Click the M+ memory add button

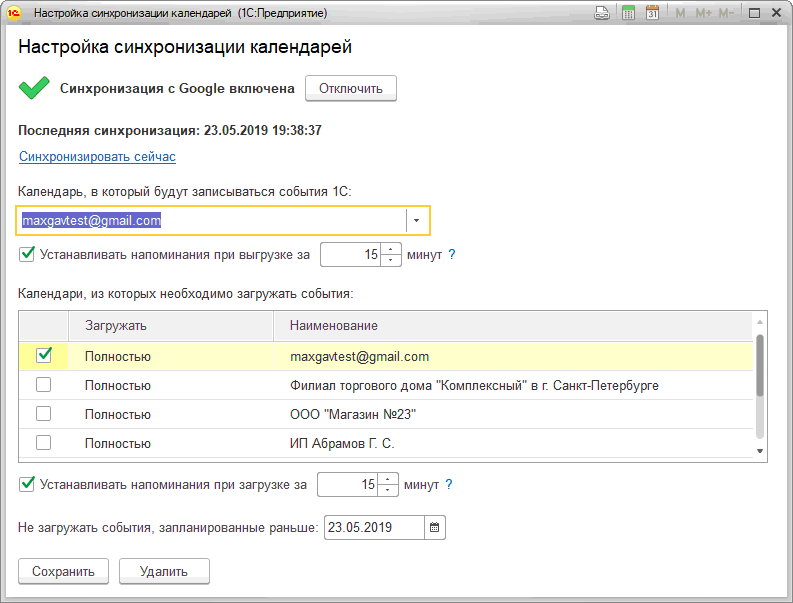coord(703,13)
